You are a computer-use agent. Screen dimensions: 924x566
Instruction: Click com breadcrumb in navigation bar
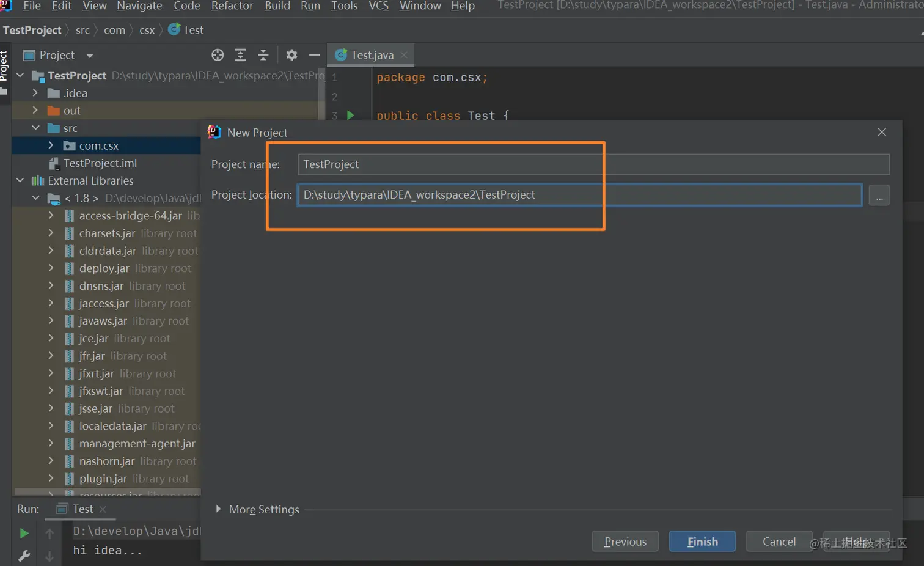point(114,30)
